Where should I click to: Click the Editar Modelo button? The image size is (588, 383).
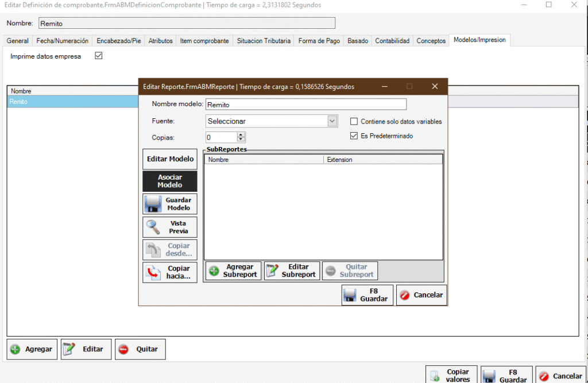coord(170,159)
